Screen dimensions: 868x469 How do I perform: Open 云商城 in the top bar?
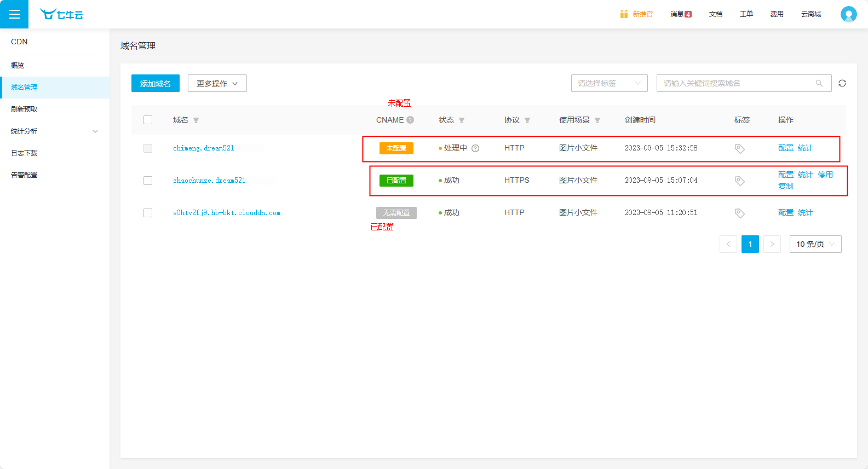point(811,14)
